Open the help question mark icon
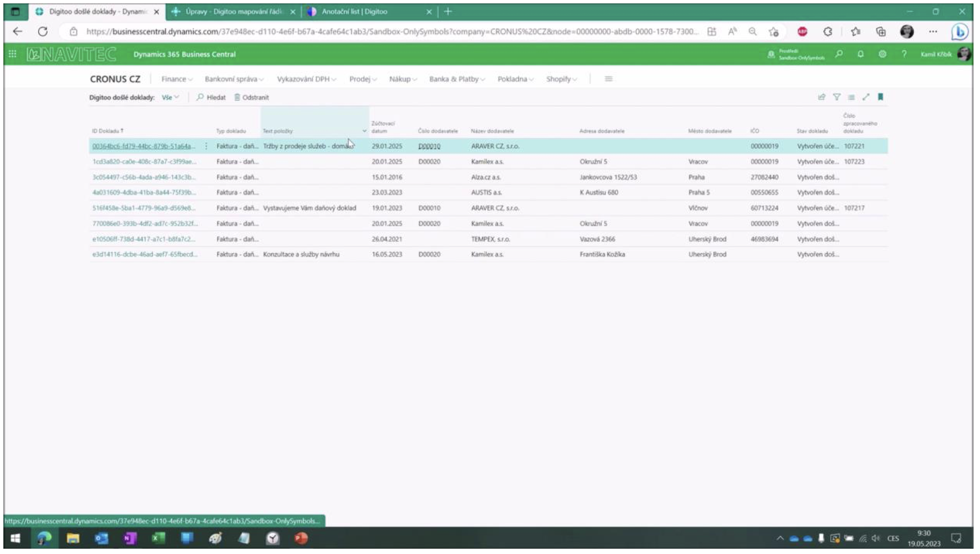980x554 pixels. tap(904, 54)
